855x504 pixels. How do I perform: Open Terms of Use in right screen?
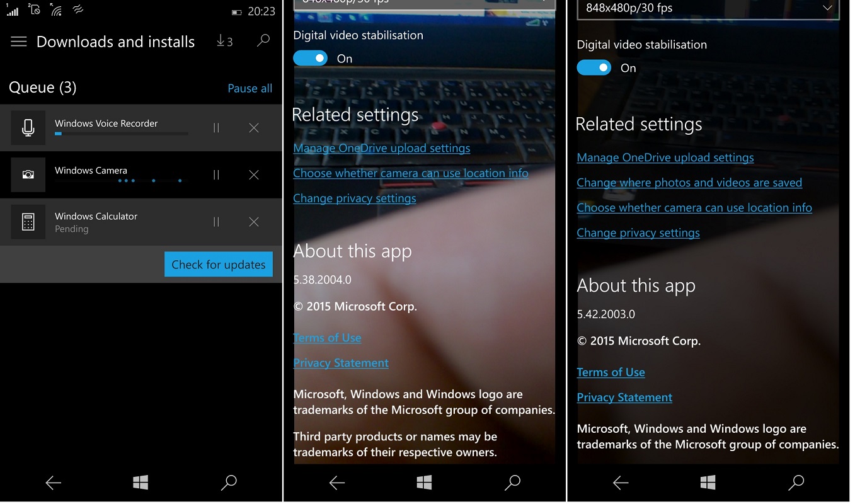tap(611, 372)
